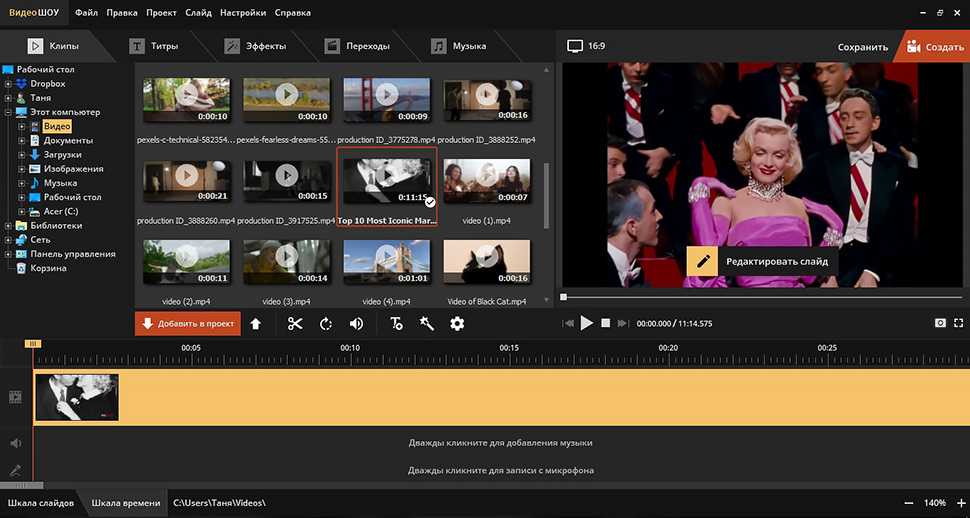Expand the Библиотеки tree node
The width and height of the screenshot is (970, 518).
8,226
